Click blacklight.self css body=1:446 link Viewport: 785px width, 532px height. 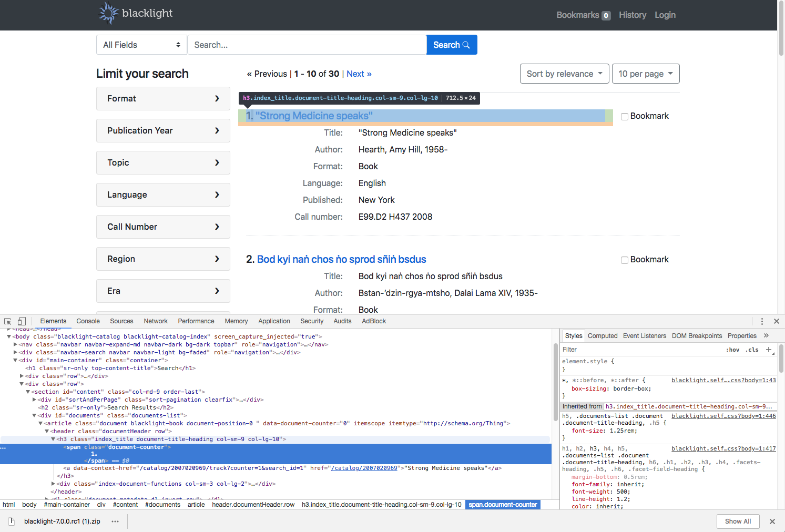tap(723, 416)
